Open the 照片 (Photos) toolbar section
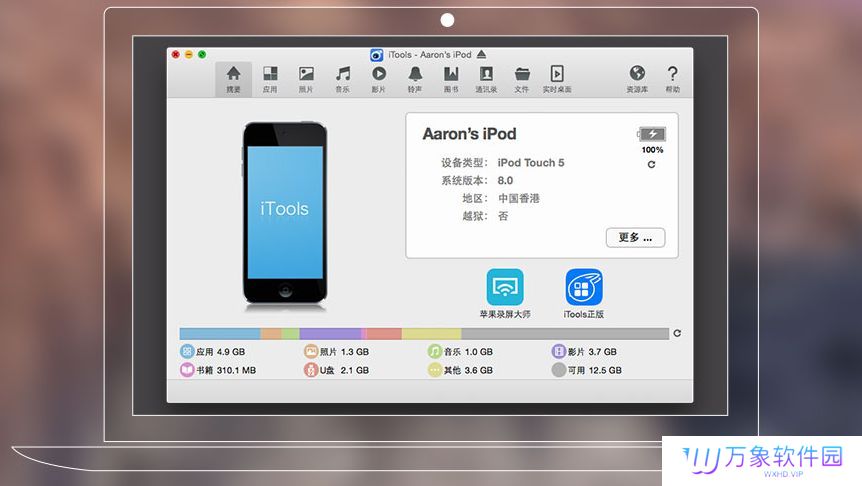 pos(306,80)
